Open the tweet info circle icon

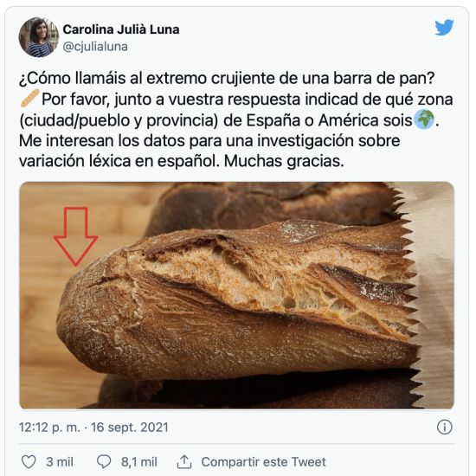pyautogui.click(x=445, y=428)
